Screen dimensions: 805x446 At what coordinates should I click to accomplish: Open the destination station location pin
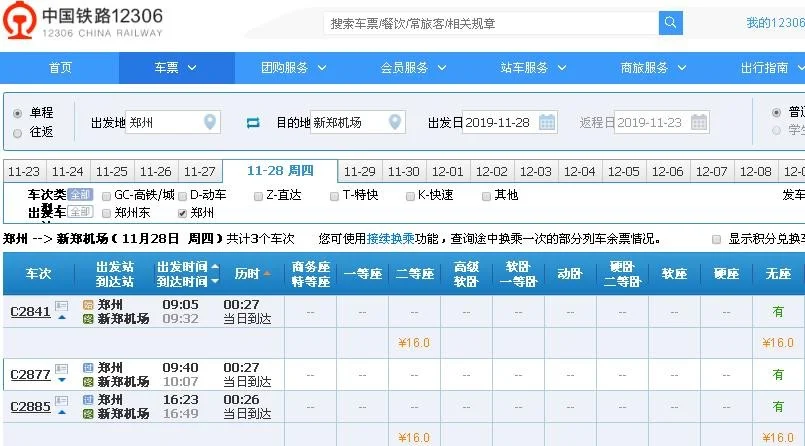[x=394, y=122]
